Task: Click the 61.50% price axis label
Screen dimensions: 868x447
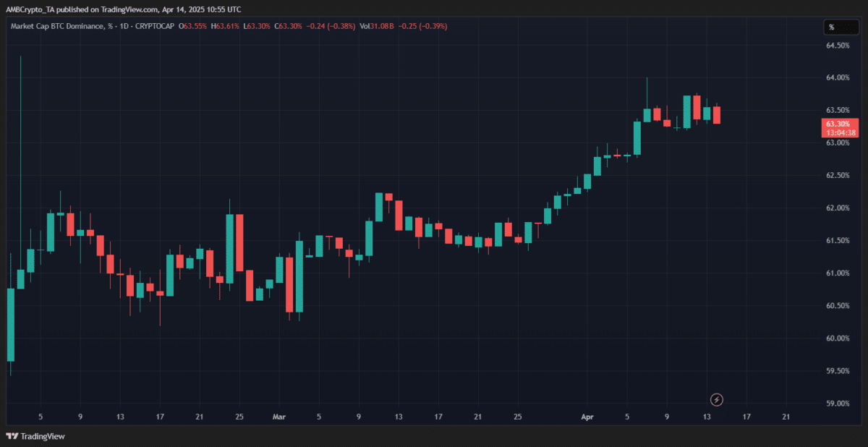Action: [x=838, y=241]
